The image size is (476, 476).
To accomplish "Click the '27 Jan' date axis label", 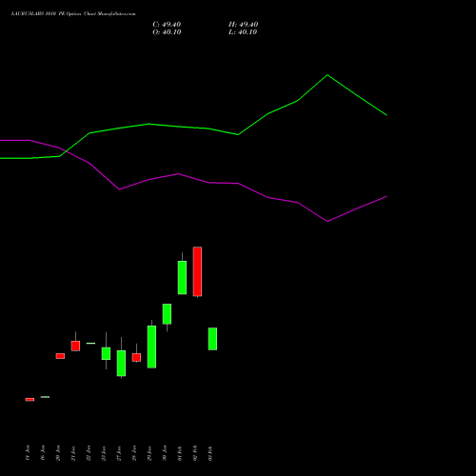I will [119, 453].
